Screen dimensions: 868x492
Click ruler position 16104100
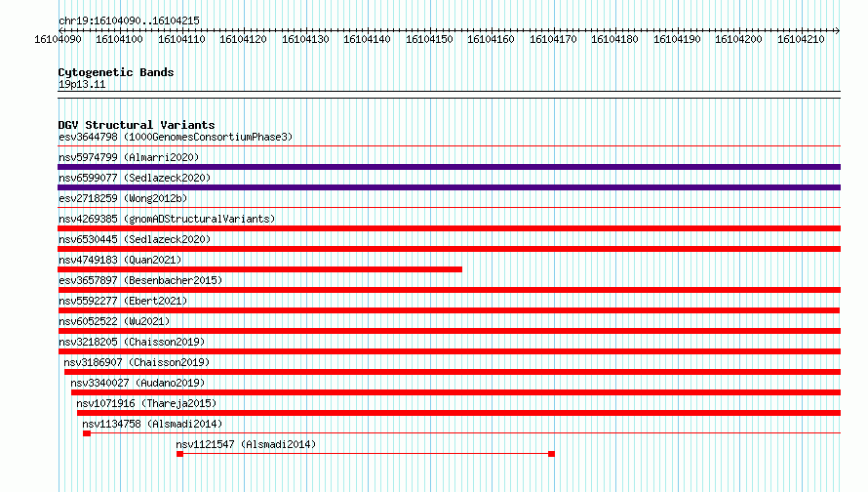tap(119, 39)
